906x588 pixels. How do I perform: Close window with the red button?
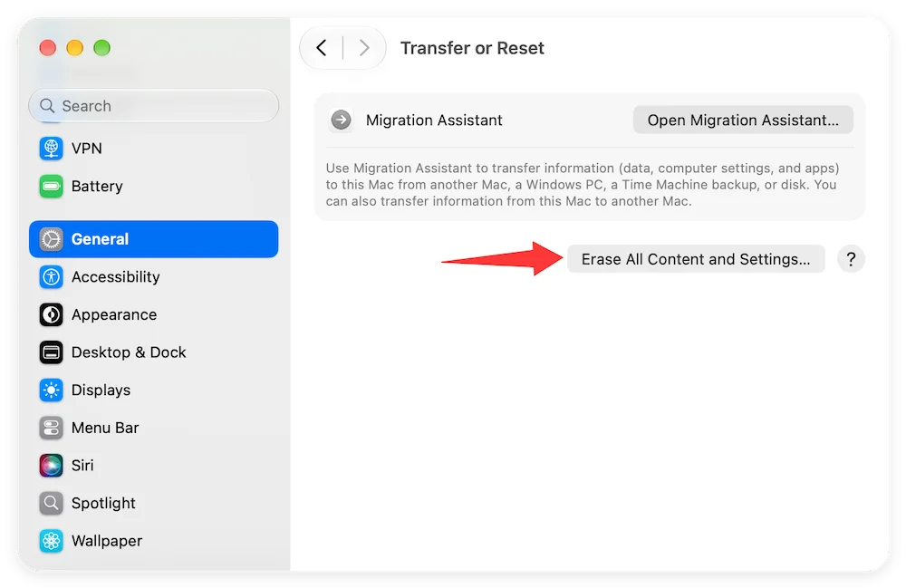tap(47, 48)
